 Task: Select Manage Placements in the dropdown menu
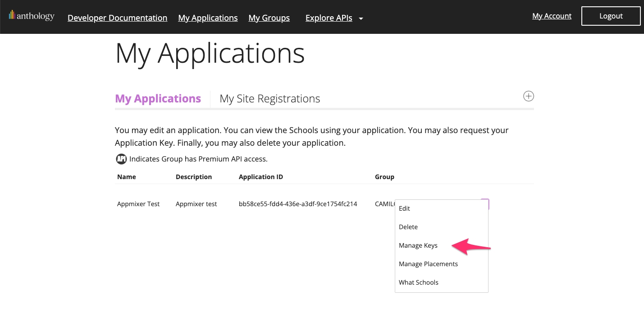point(428,264)
